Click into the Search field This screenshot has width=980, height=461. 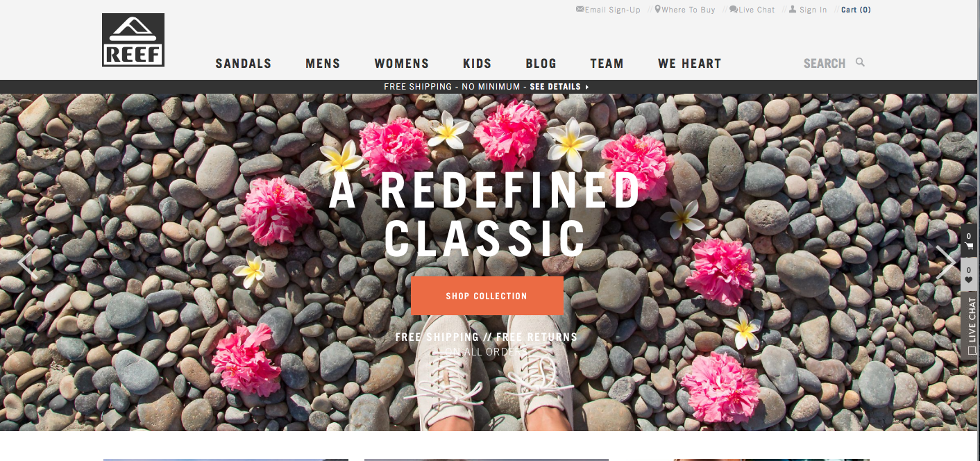[825, 63]
